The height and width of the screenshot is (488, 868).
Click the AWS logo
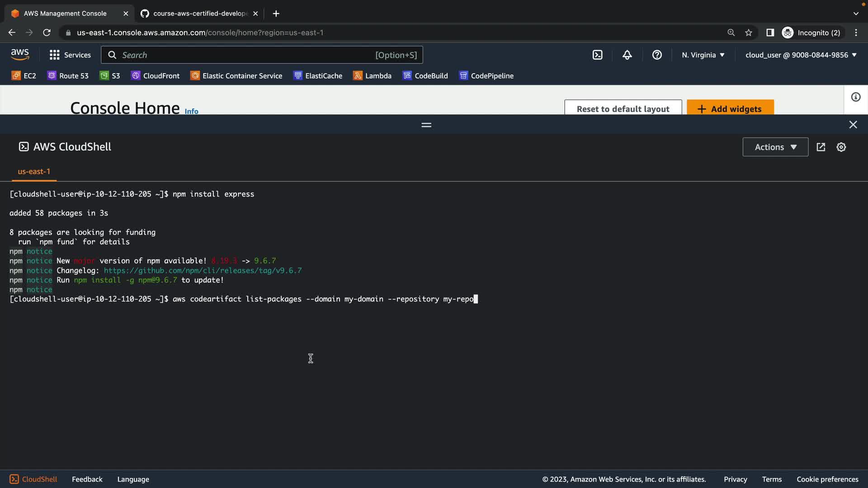(x=20, y=55)
